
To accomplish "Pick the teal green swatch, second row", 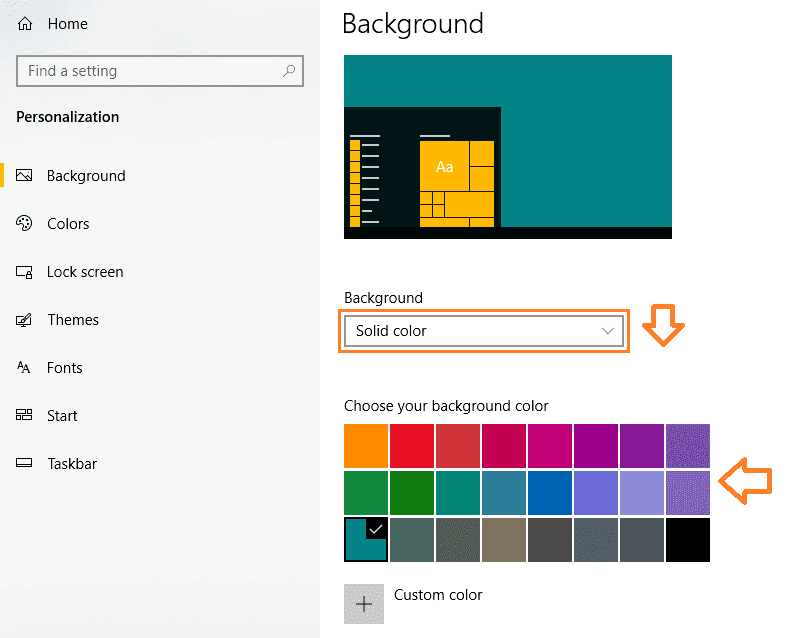I will point(458,493).
